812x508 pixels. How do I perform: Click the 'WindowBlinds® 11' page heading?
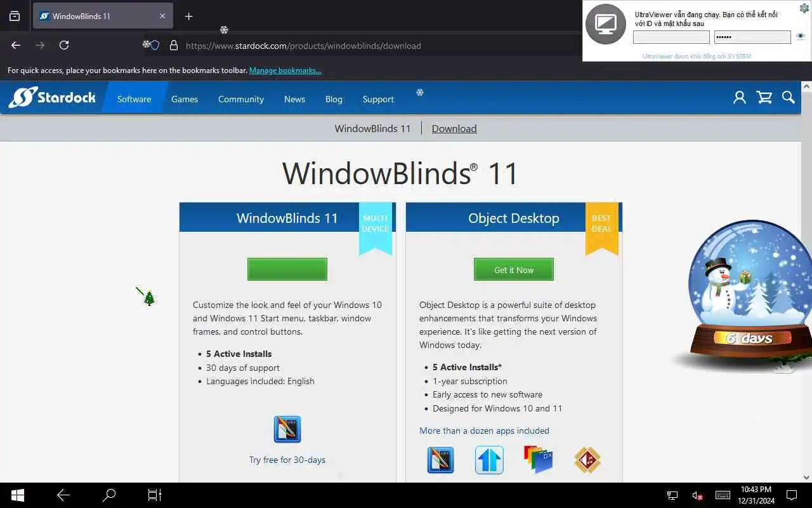click(400, 173)
